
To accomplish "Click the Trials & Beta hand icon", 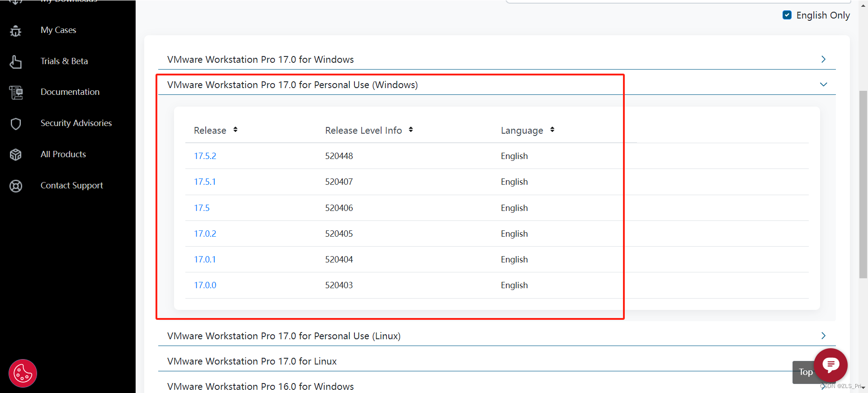I will point(16,62).
